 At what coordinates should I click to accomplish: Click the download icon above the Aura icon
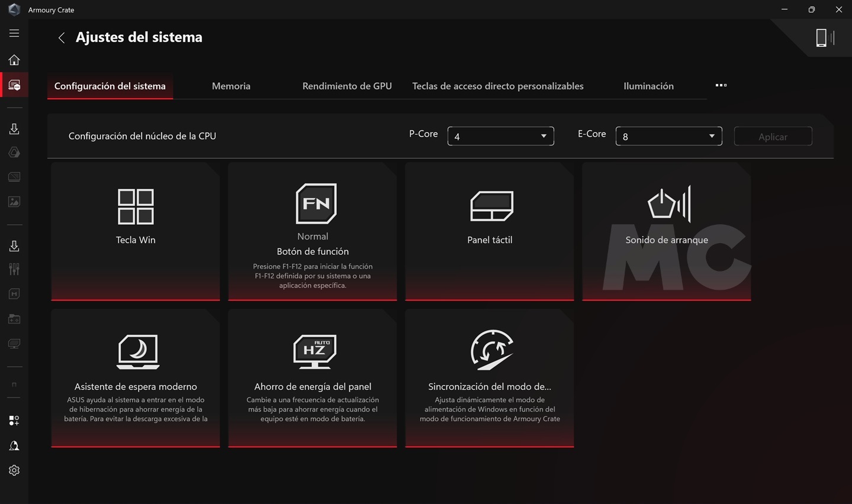[x=14, y=128]
